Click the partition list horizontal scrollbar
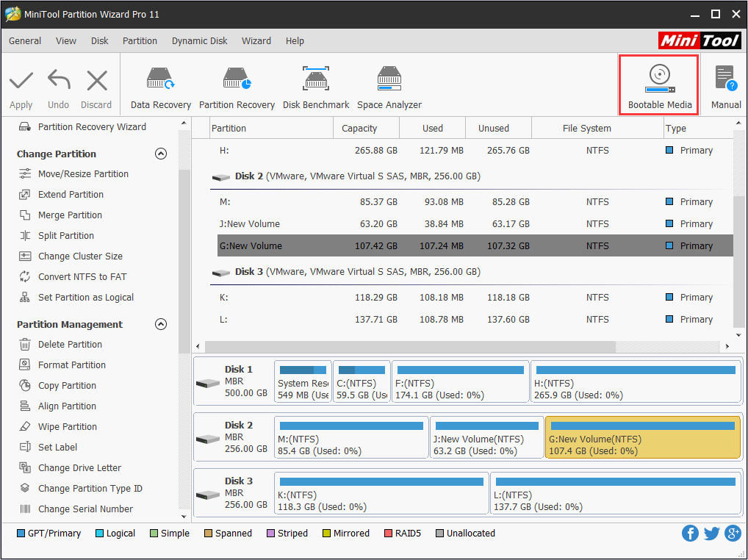This screenshot has height=560, width=748. coord(410,346)
